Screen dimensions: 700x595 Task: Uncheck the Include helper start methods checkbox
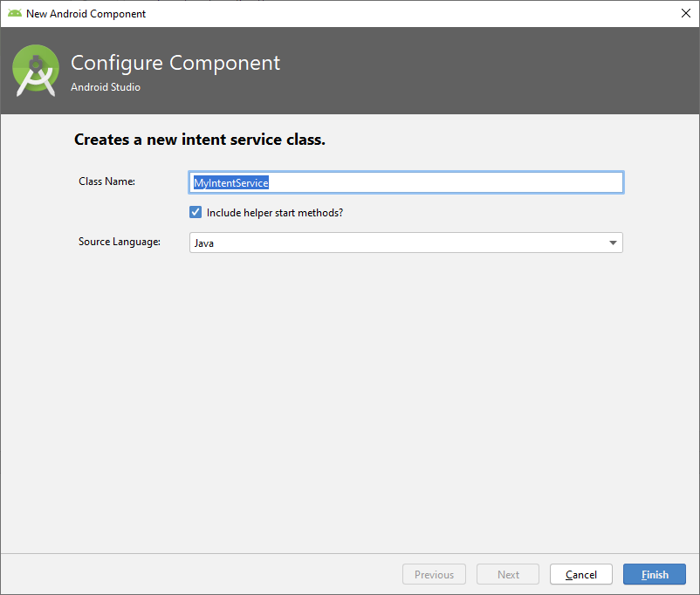click(x=196, y=212)
